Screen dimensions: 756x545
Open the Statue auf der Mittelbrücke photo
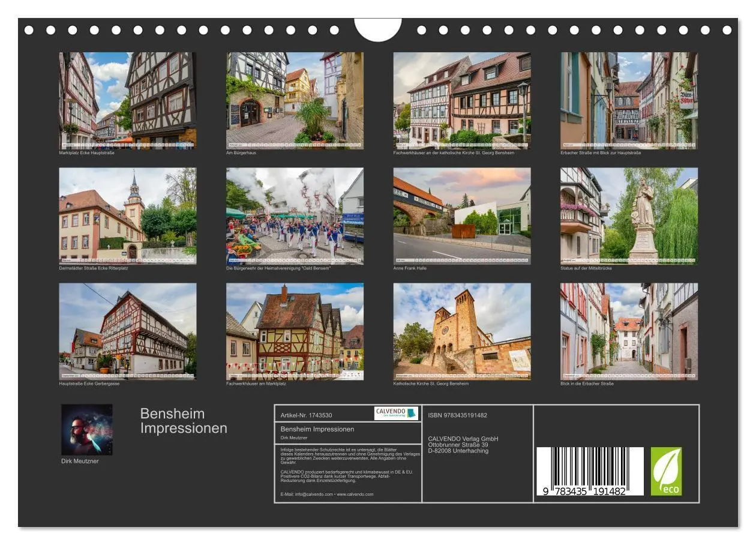pyautogui.click(x=629, y=216)
